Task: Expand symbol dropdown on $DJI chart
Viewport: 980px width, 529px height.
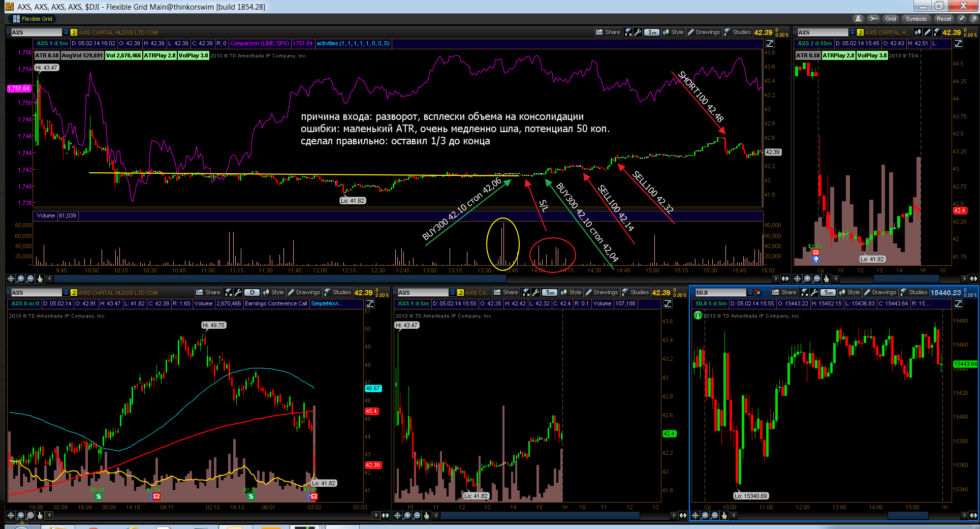Action: coord(750,292)
